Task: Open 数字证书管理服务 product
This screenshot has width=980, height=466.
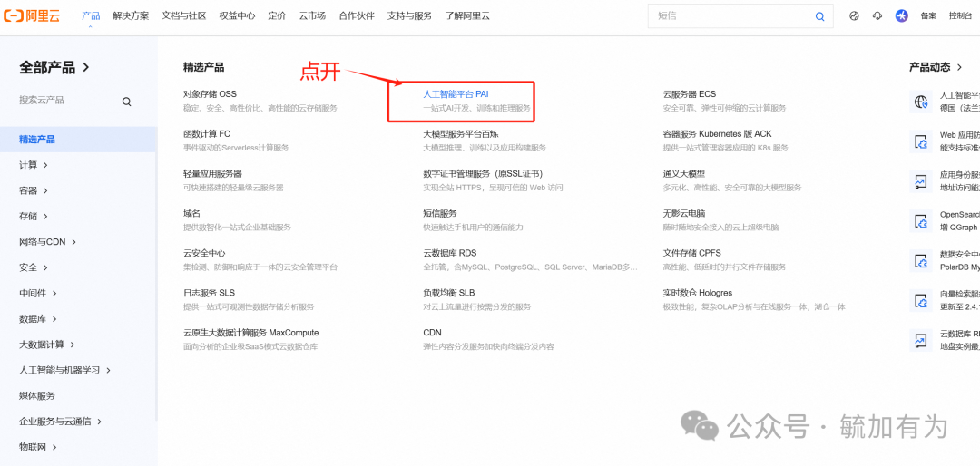Action: click(x=483, y=174)
